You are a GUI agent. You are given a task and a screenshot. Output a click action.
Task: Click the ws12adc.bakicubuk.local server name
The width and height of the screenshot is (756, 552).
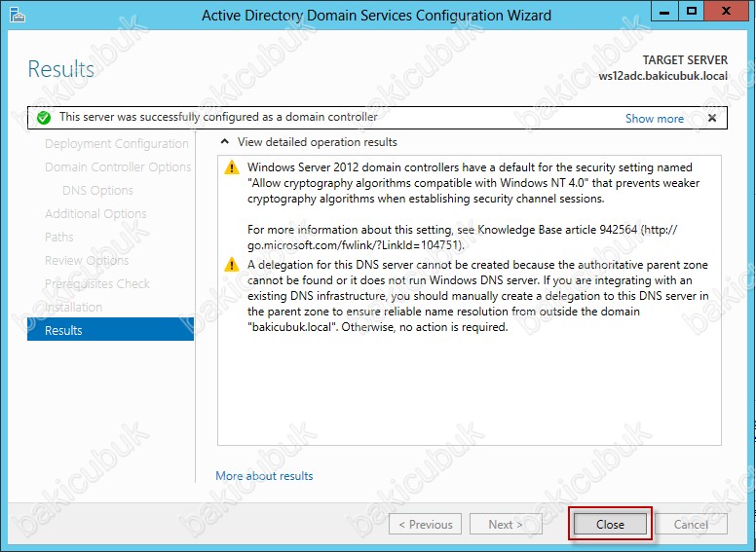pyautogui.click(x=662, y=76)
